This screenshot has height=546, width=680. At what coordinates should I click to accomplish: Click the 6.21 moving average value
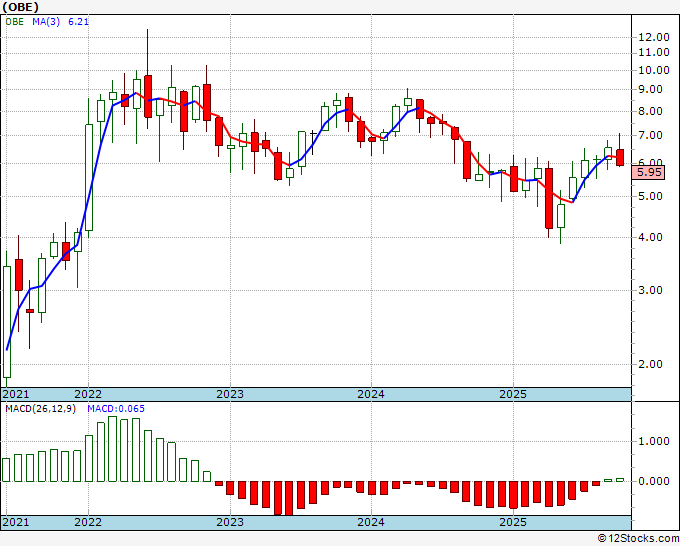click(80, 23)
